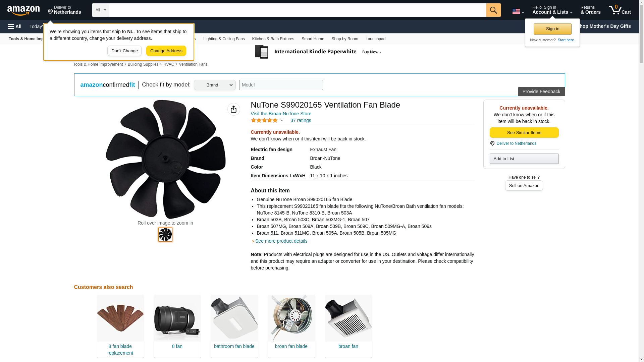The width and height of the screenshot is (644, 362).
Task: Open Smart Home navigation tab
Action: (313, 39)
